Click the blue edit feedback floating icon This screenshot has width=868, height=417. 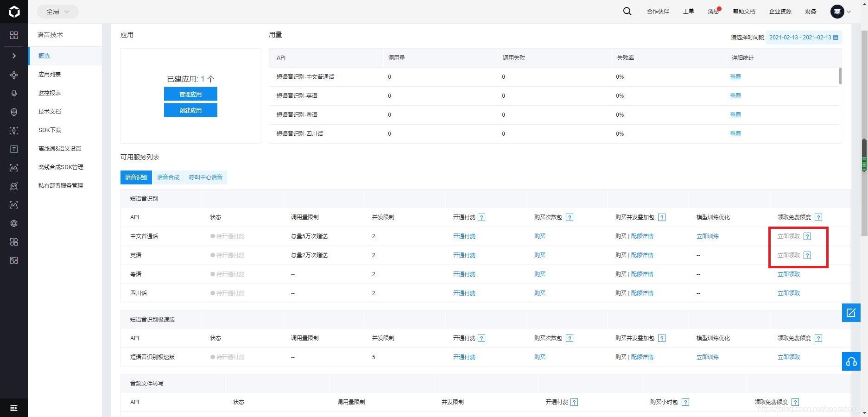coord(851,313)
